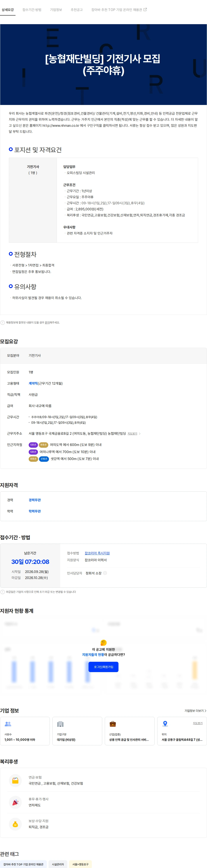Click external link icon next to 채용관 tab

[145, 10]
